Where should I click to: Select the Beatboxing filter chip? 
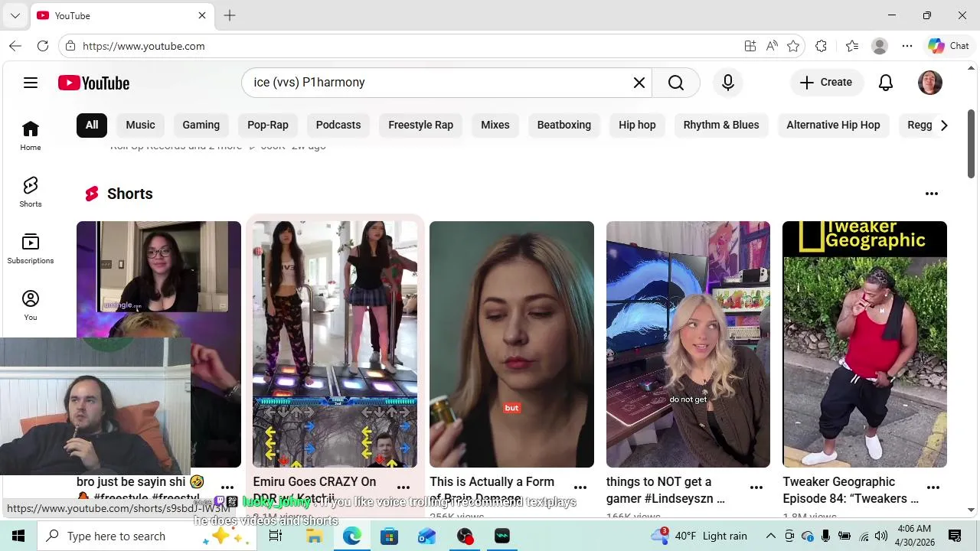564,125
